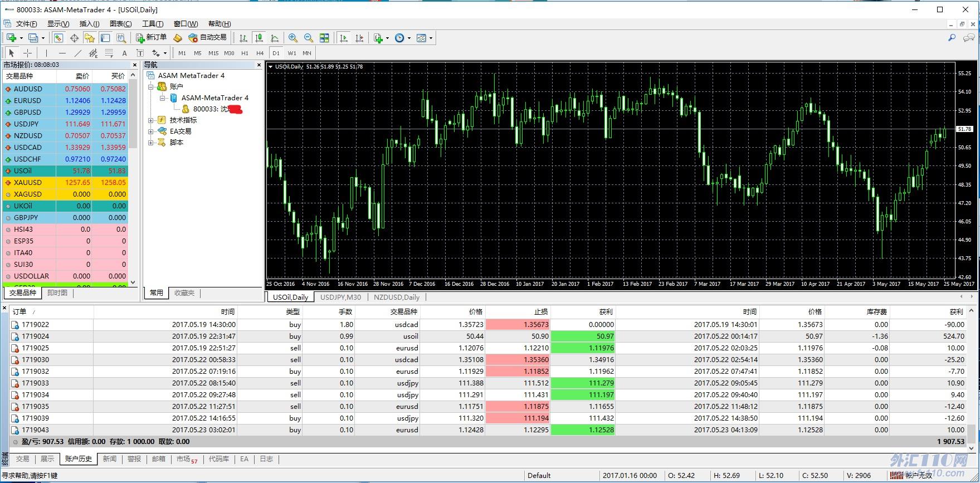Image resolution: width=980 pixels, height=483 pixels.
Task: Switch chart to Candlesticks mode
Action: (259, 38)
